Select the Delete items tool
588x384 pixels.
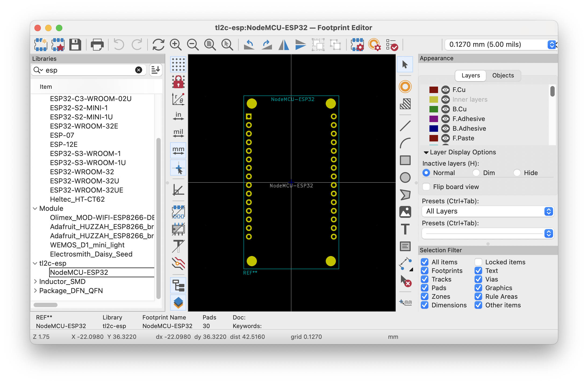pyautogui.click(x=406, y=281)
